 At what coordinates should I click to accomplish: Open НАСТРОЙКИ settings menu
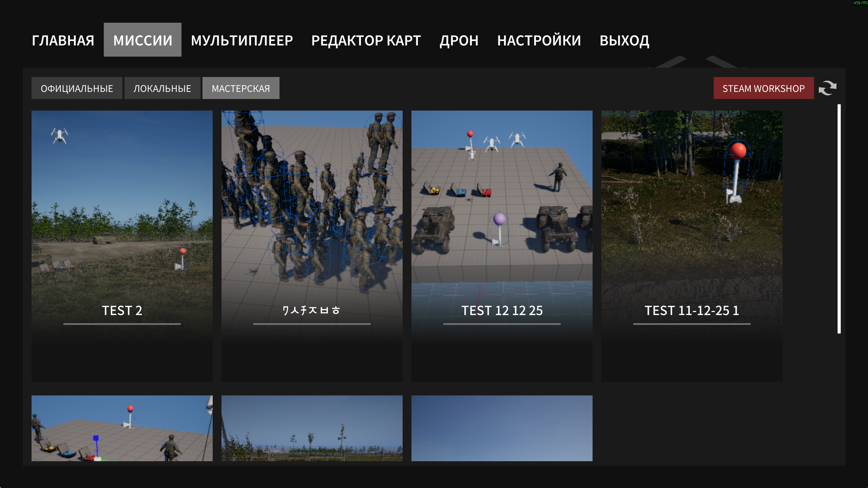click(539, 40)
